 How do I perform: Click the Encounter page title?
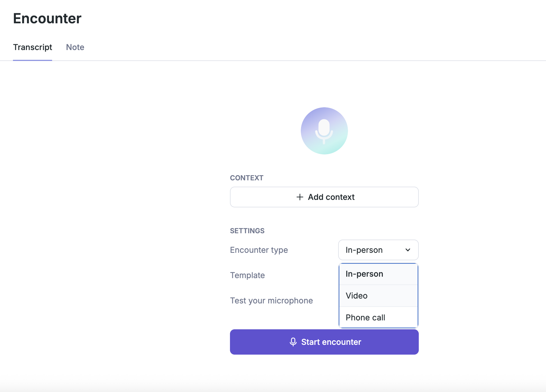pos(47,18)
